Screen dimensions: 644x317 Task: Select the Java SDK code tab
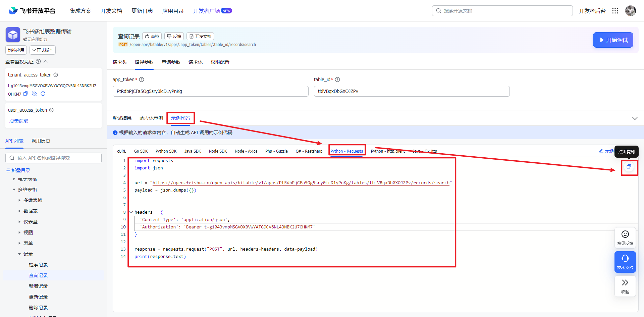(x=193, y=151)
